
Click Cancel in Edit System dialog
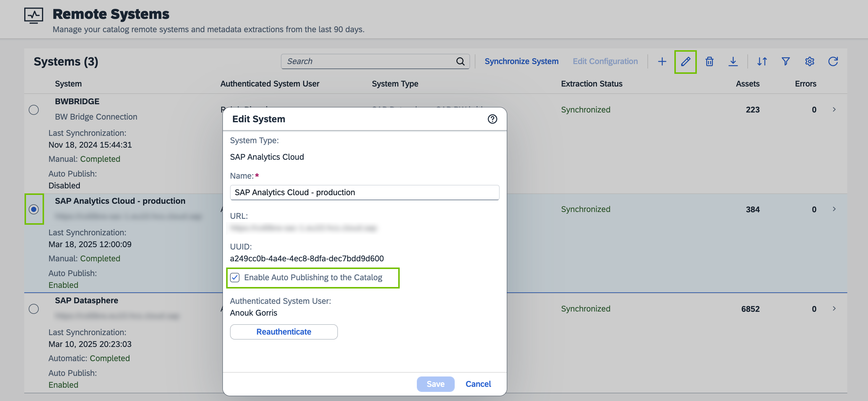pyautogui.click(x=478, y=384)
